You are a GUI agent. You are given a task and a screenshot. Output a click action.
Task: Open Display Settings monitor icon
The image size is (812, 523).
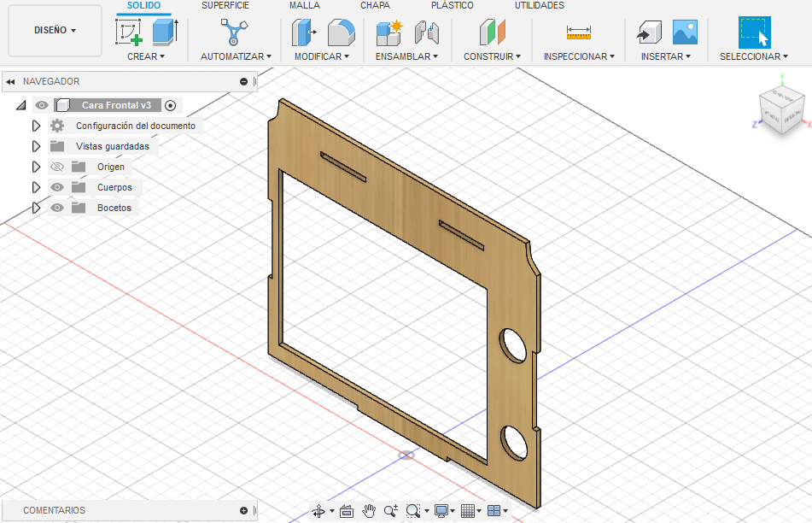pos(441,512)
